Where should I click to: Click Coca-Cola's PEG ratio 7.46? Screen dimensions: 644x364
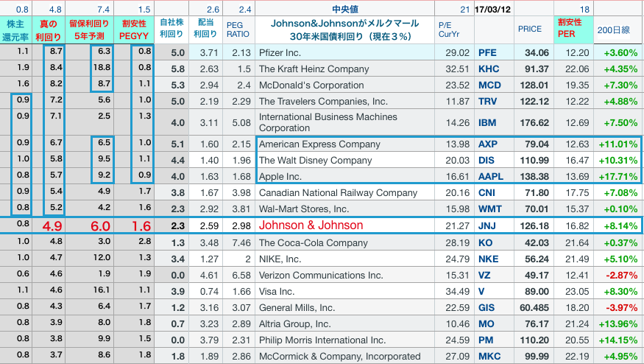click(x=241, y=242)
